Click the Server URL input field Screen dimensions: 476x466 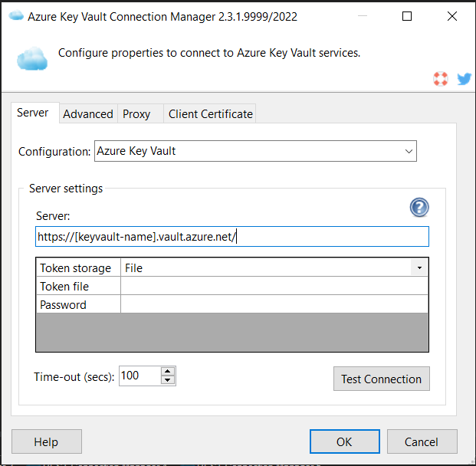coord(231,237)
